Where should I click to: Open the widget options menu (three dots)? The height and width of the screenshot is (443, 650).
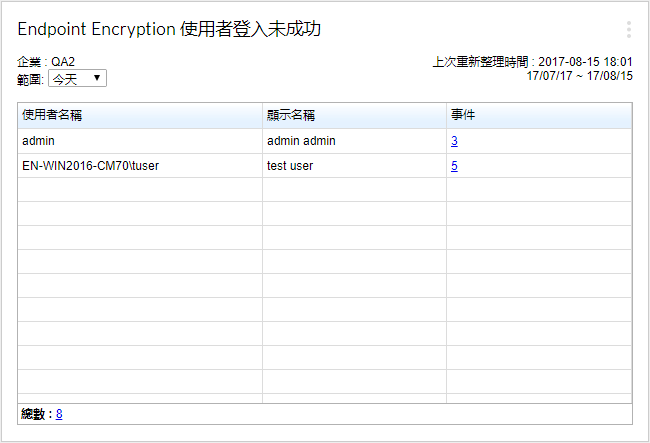628,30
